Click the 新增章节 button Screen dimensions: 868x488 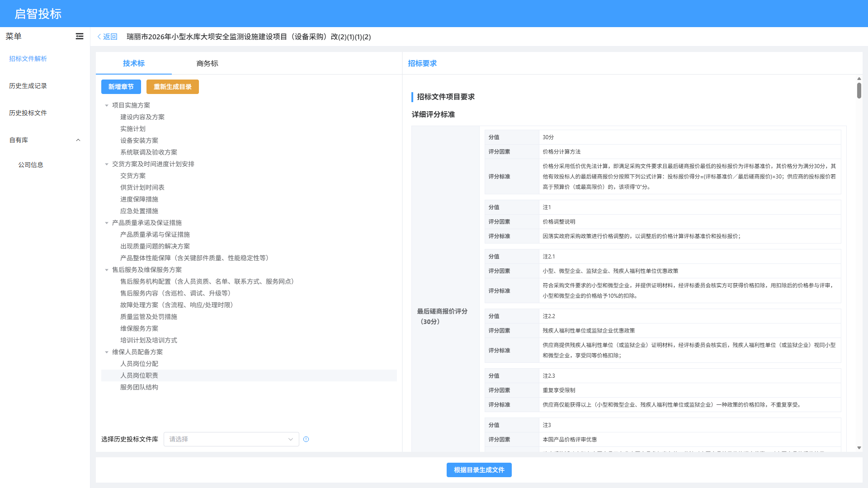(x=121, y=87)
